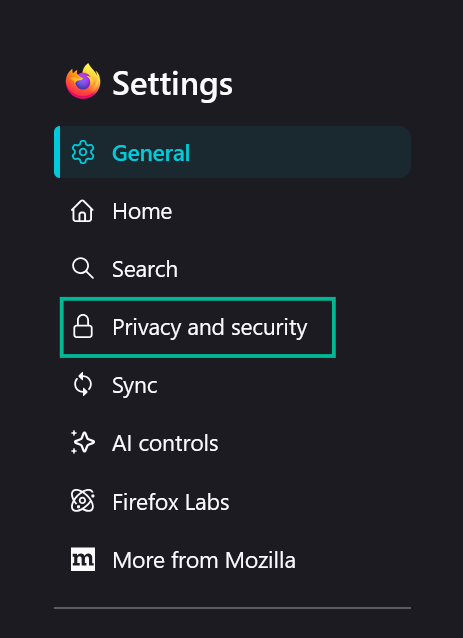Open the General settings category

232,152
